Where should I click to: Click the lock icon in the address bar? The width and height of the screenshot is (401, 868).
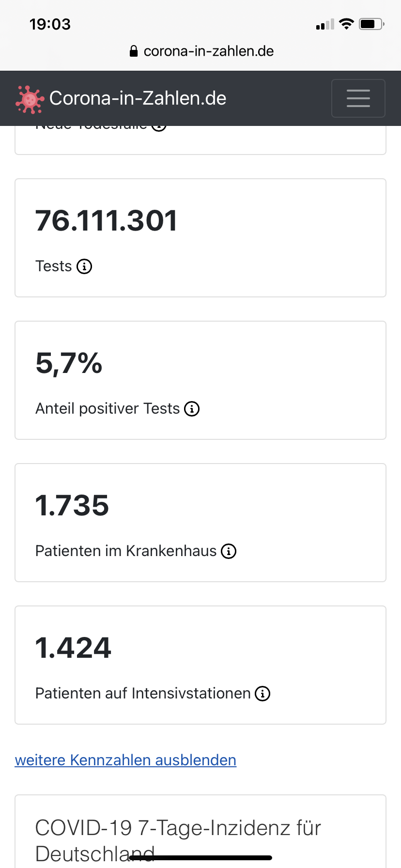[x=134, y=51]
